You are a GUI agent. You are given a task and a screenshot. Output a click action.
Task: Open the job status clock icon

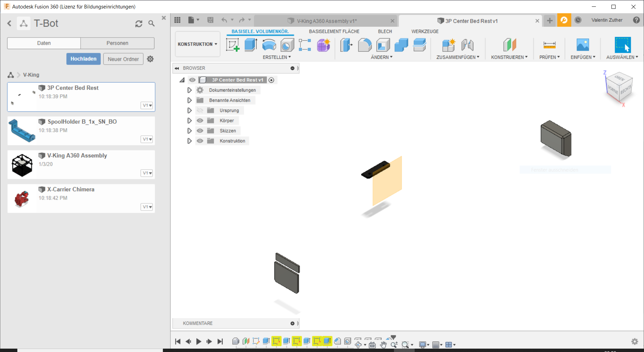point(578,20)
